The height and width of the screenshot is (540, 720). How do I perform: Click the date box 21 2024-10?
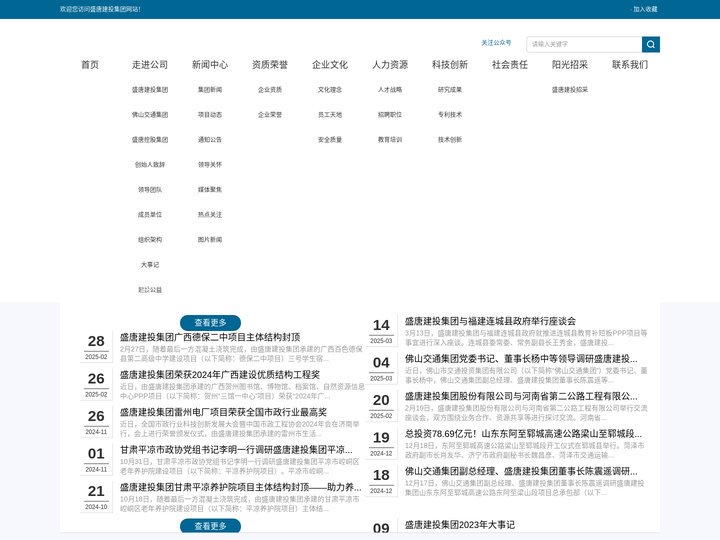[96, 497]
